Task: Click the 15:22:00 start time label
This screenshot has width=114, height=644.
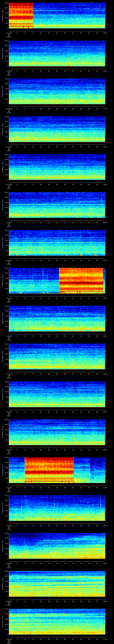Action: pyautogui.click(x=9, y=336)
